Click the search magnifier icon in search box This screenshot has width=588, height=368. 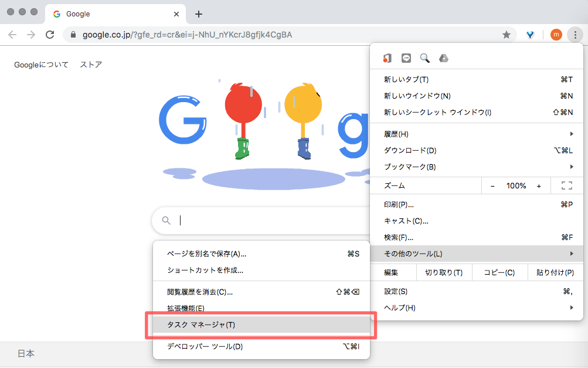pyautogui.click(x=166, y=221)
